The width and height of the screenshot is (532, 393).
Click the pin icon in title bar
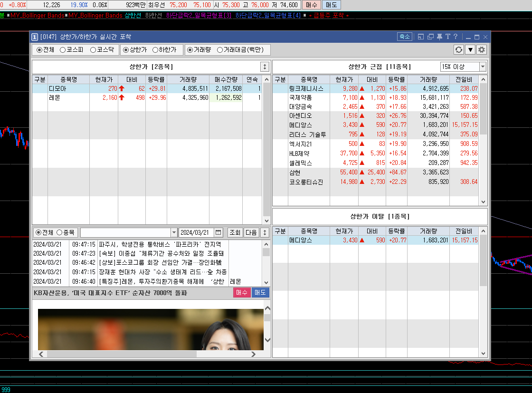(x=439, y=37)
